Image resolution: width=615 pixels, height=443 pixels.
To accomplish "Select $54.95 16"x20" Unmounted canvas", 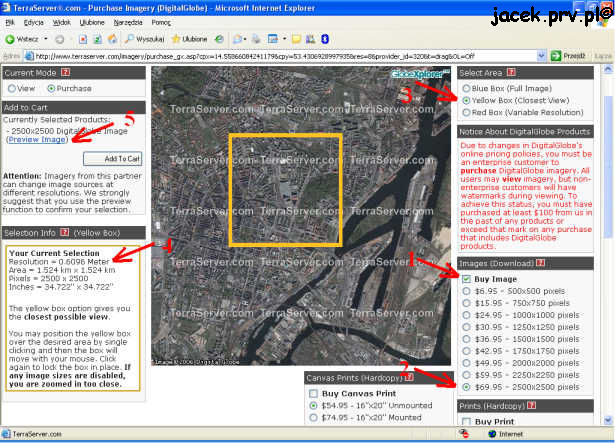I will pyautogui.click(x=313, y=405).
